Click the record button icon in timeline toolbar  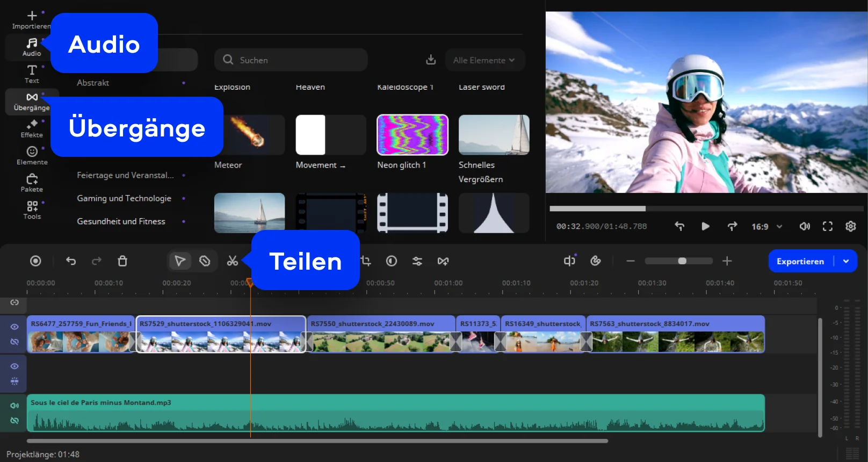[35, 261]
